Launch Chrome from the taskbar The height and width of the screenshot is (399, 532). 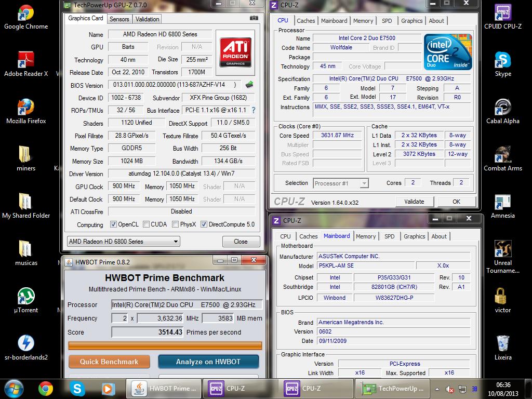pyautogui.click(x=46, y=389)
